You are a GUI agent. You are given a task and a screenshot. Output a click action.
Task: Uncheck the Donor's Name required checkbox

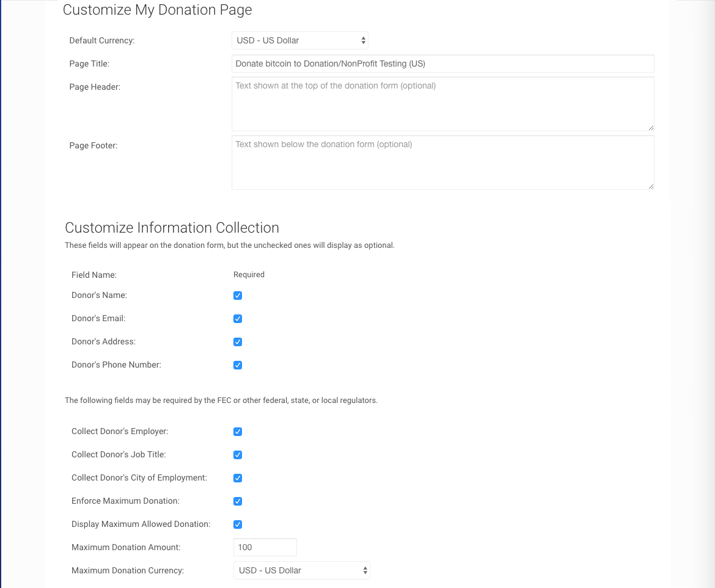[x=238, y=296]
